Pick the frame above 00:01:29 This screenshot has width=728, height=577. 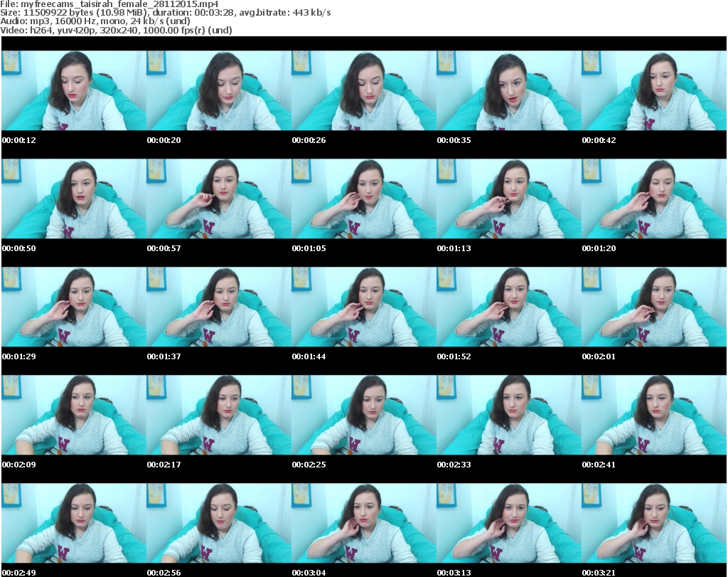coord(74,307)
